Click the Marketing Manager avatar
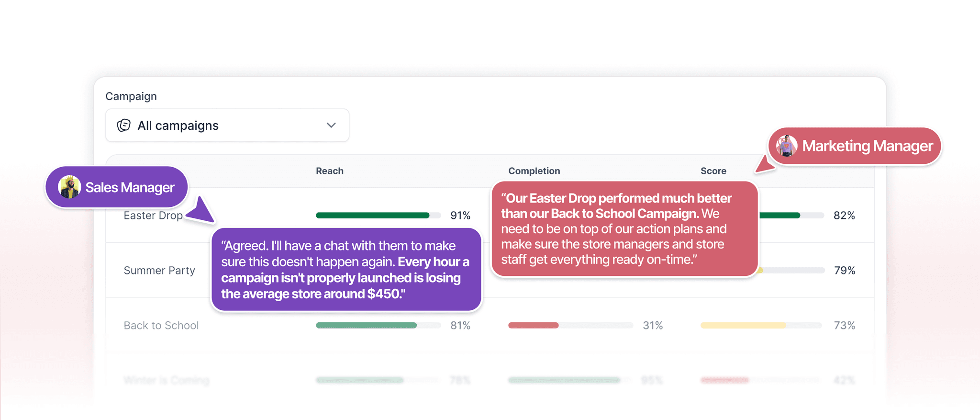This screenshot has width=980, height=420. click(x=787, y=146)
